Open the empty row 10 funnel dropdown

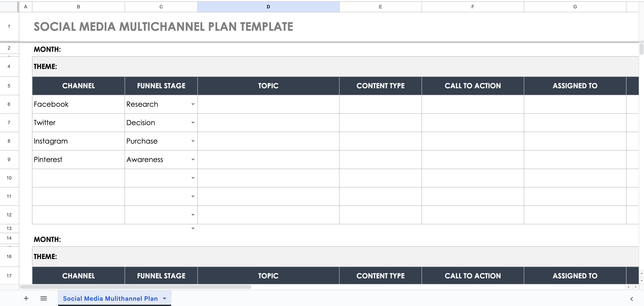coord(193,178)
